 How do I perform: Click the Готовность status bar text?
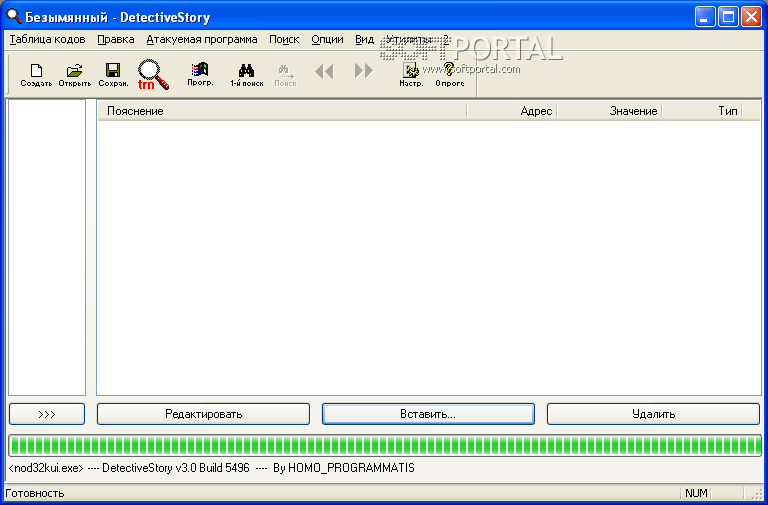point(35,493)
